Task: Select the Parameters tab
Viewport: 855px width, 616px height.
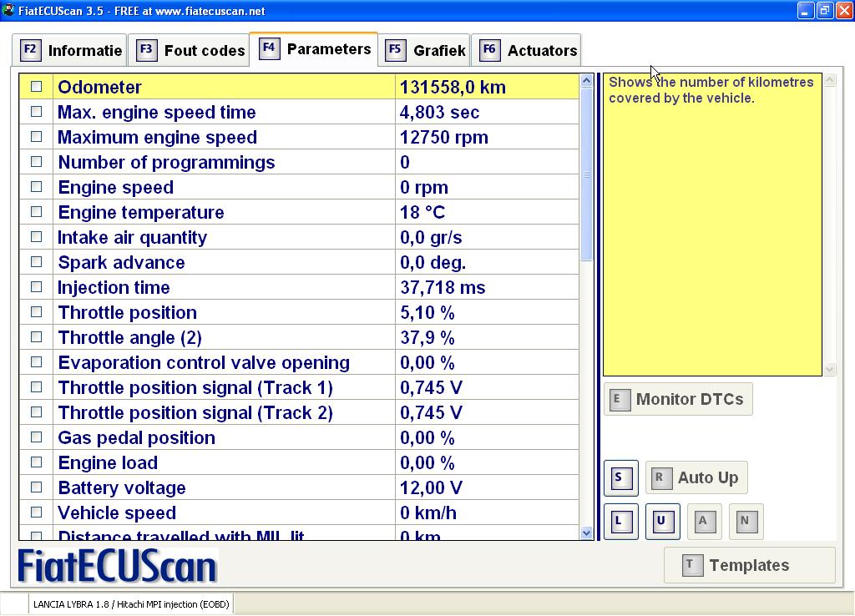Action: click(314, 49)
